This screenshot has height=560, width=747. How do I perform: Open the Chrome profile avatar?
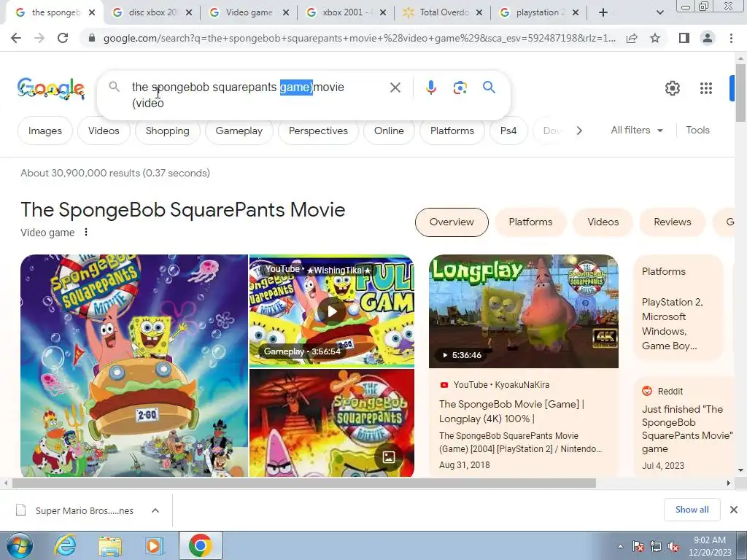[x=708, y=38]
